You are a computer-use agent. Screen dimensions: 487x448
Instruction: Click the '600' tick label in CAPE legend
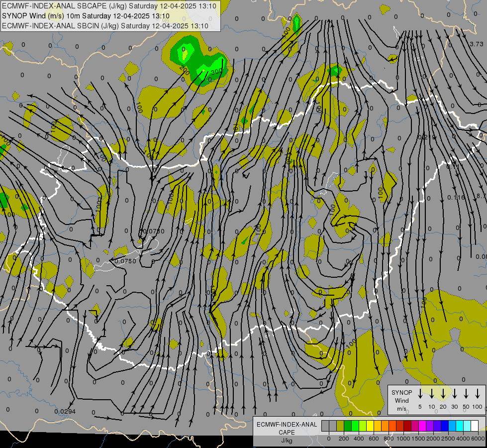374,439
